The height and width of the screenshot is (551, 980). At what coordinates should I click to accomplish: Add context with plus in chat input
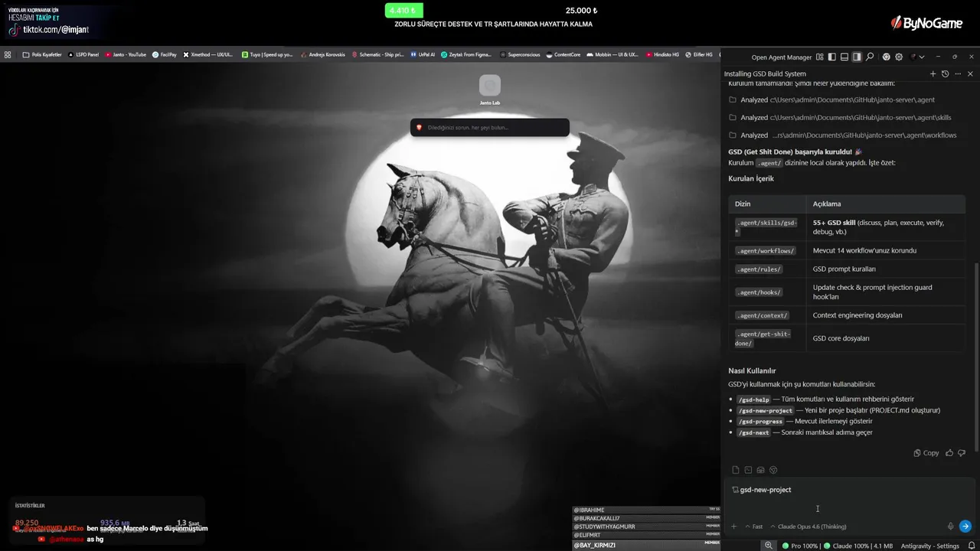point(733,527)
